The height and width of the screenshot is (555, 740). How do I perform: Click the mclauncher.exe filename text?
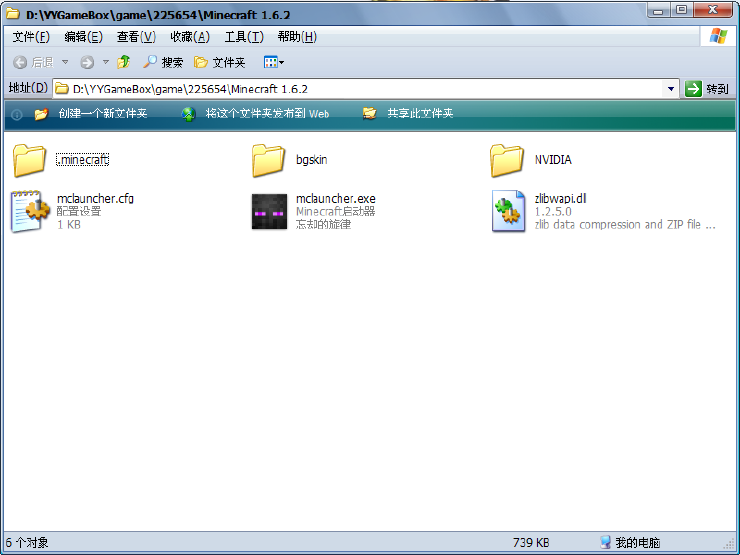click(336, 199)
